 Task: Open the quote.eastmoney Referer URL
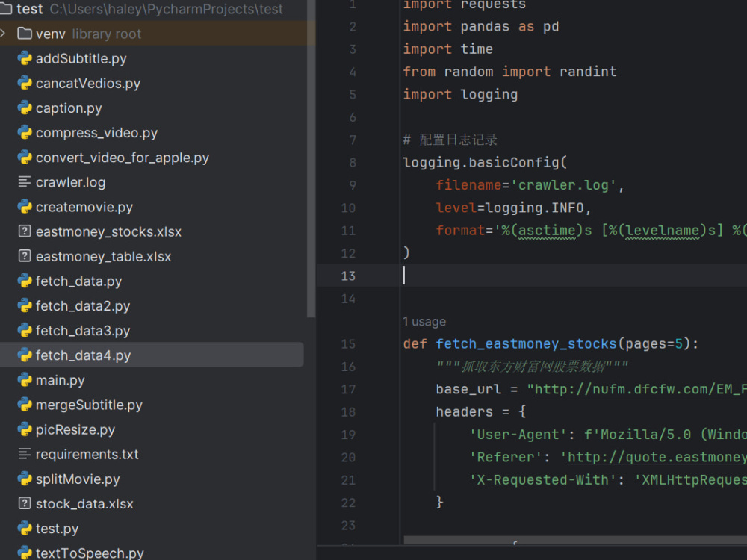coord(657,457)
